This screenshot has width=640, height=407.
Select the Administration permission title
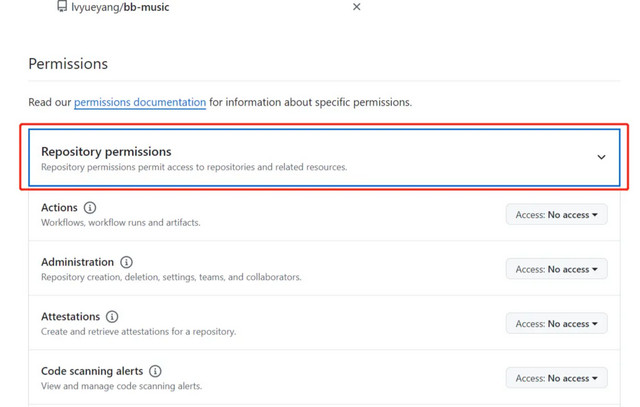[x=77, y=262]
